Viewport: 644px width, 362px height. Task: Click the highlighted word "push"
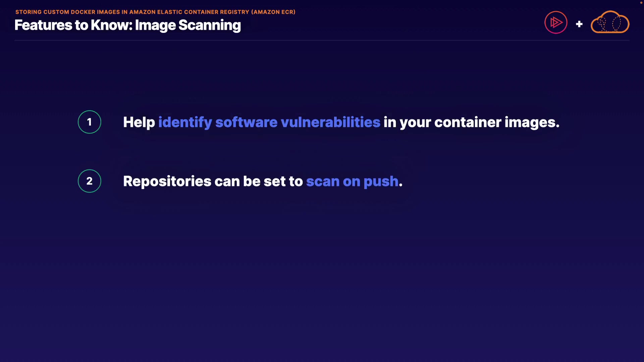tap(381, 181)
